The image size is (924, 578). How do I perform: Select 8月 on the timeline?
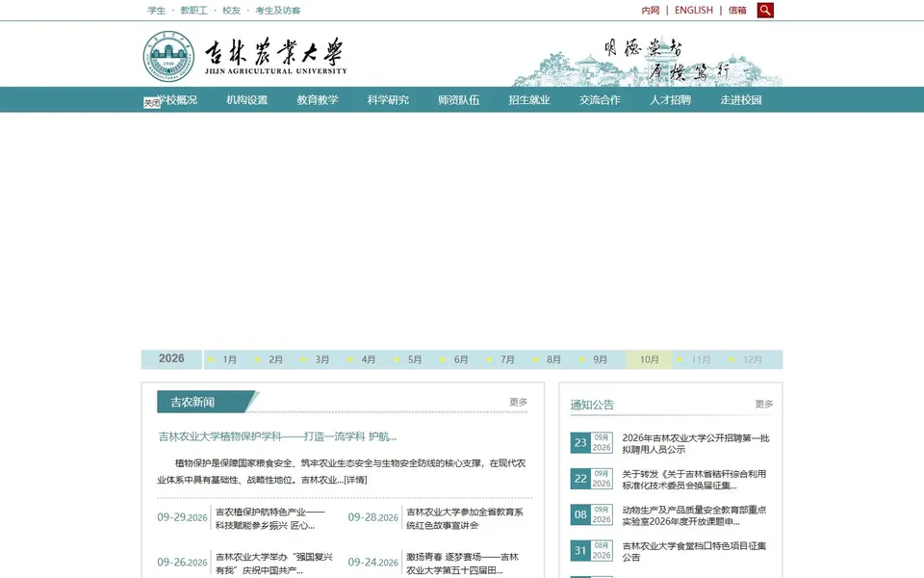click(553, 359)
